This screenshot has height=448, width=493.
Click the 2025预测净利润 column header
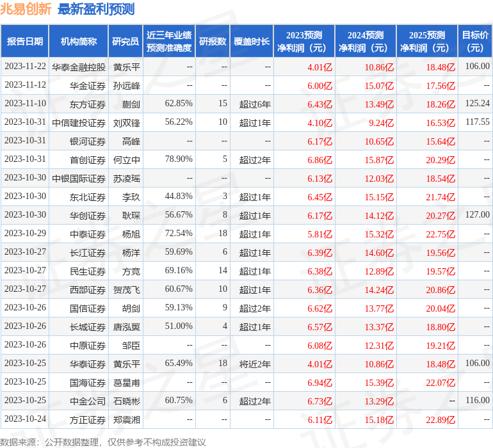427,41
